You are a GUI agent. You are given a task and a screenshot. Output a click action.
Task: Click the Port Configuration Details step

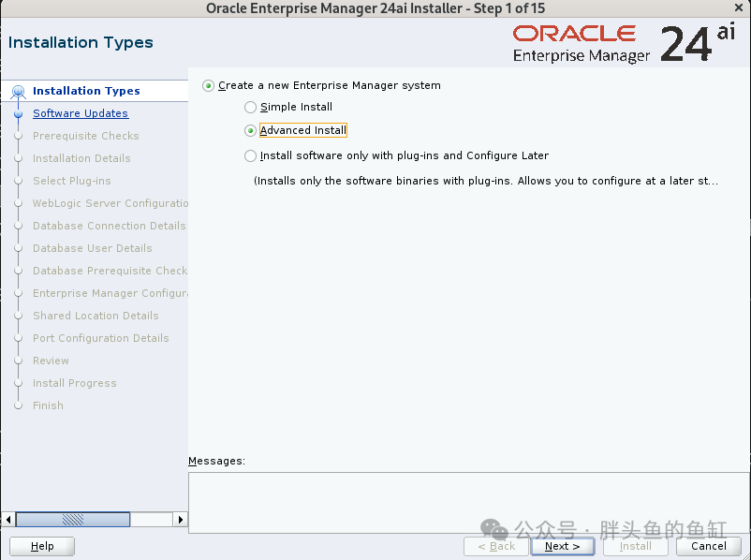coord(101,339)
